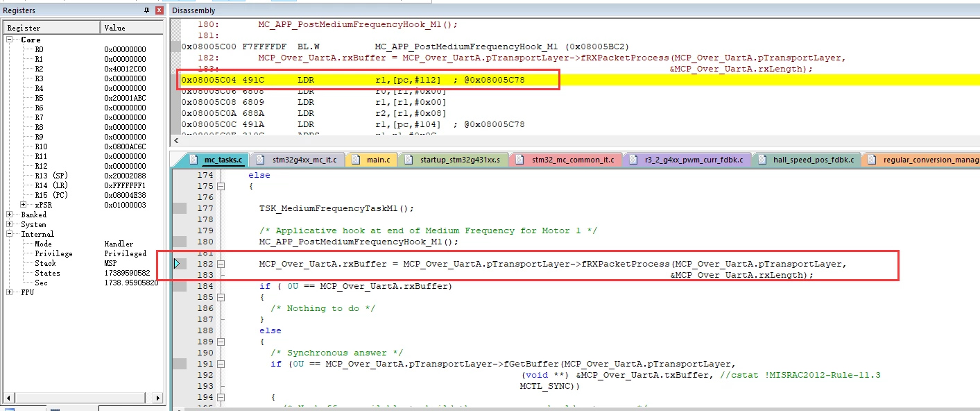Select the R0 register row
This screenshot has width=980, height=411.
tap(84, 49)
